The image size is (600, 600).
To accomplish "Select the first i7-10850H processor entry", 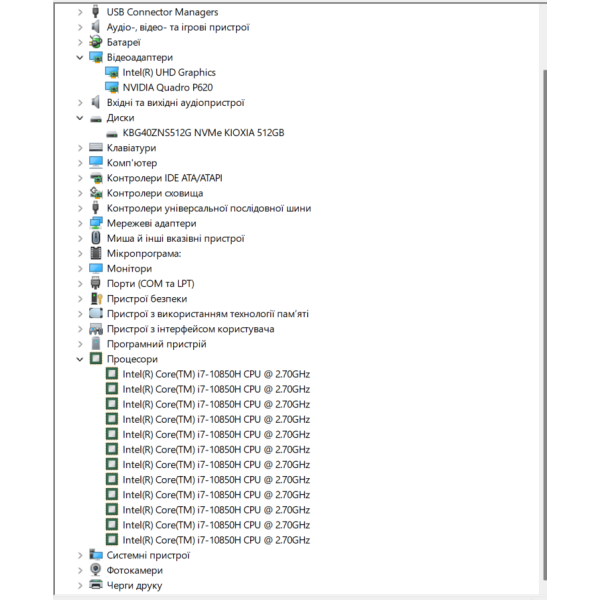I will pos(216,374).
